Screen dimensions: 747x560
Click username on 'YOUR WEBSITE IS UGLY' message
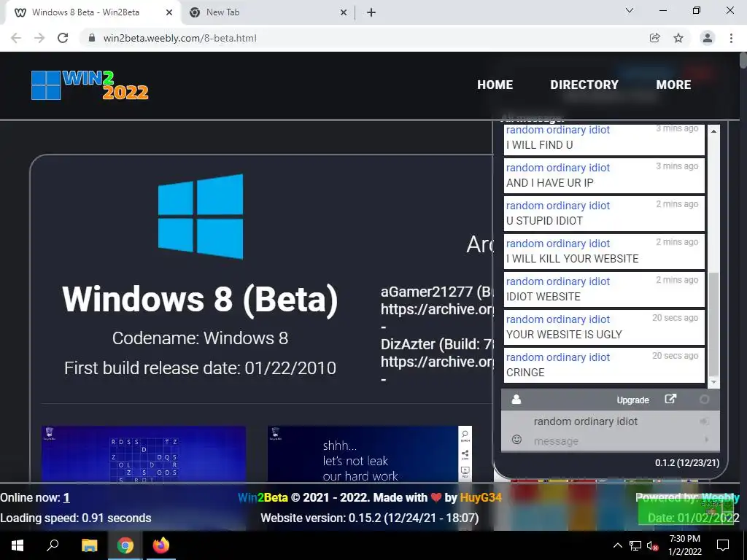pos(558,319)
